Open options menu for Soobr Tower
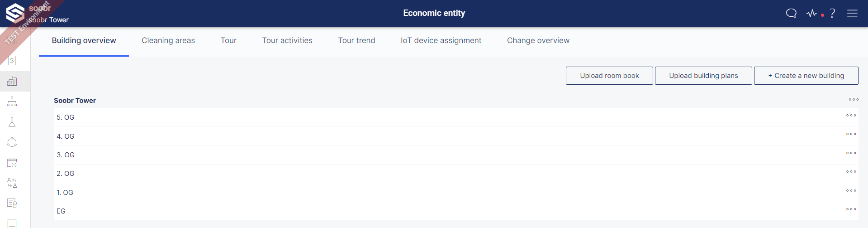Image resolution: width=868 pixels, height=228 pixels. (854, 100)
